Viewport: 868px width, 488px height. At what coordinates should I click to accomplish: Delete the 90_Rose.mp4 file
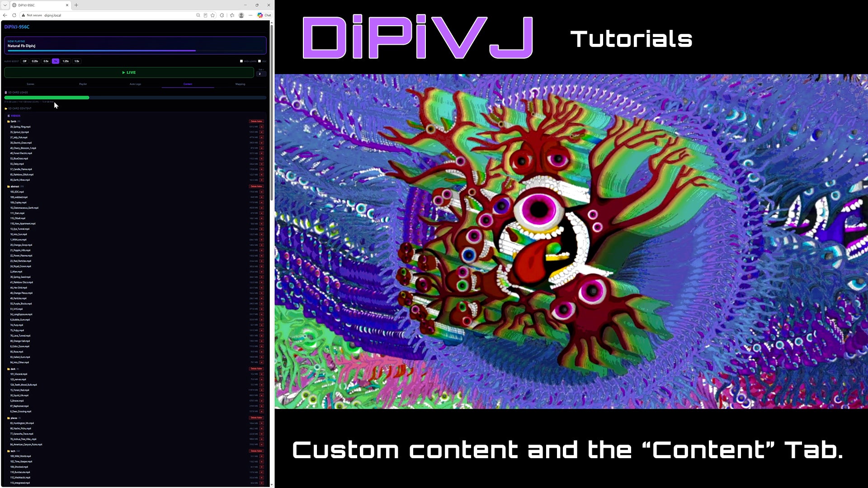click(x=261, y=352)
